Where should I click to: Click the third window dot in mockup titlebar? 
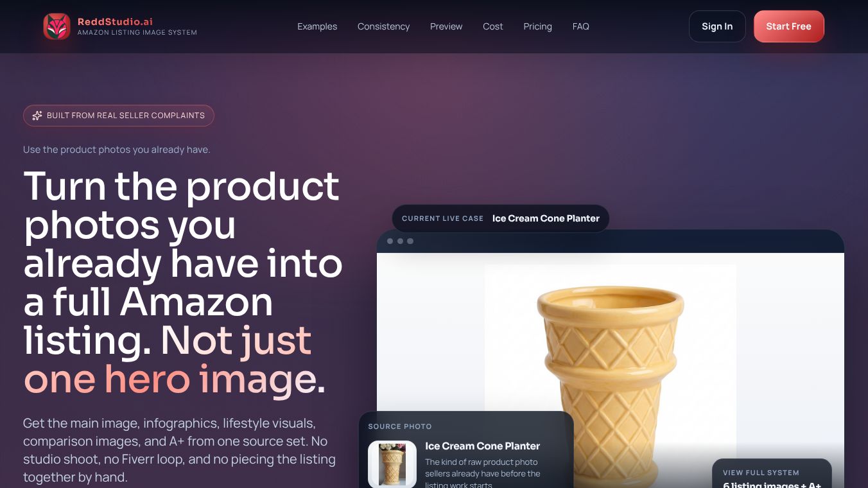coord(410,241)
